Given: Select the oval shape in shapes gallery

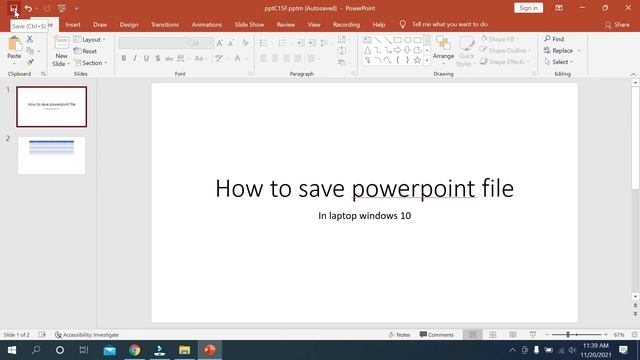Looking at the screenshot, I should coord(407,40).
